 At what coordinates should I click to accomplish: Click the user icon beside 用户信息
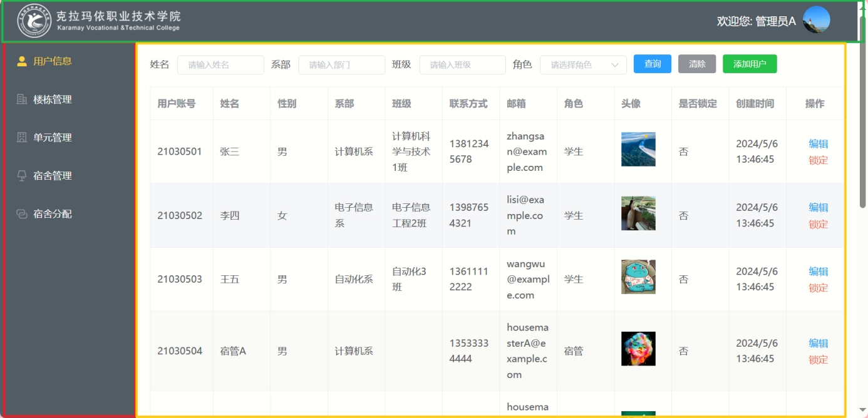(22, 61)
